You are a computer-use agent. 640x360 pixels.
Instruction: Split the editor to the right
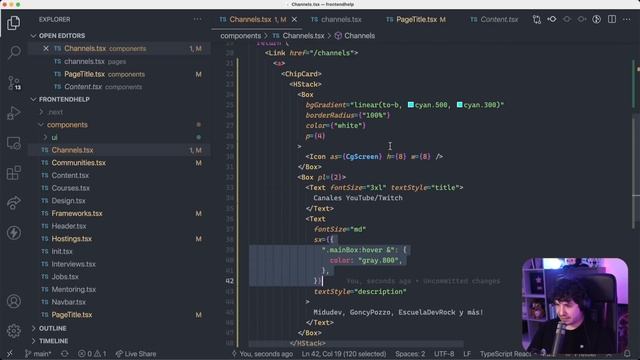[612, 19]
